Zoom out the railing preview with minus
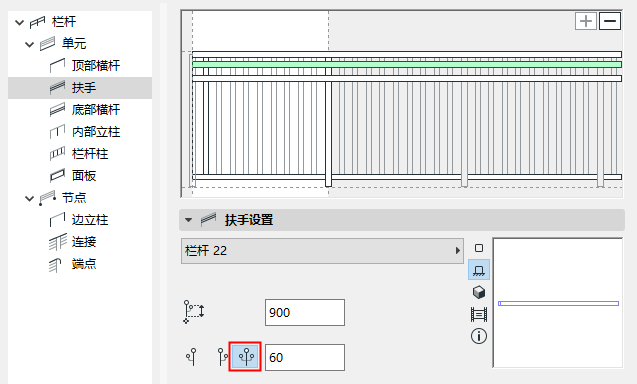This screenshot has width=637, height=384. click(610, 21)
